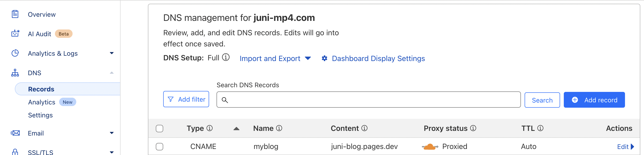This screenshot has height=155, width=644.
Task: Click the info icon beside DNS Setup Full
Action: 226,57
